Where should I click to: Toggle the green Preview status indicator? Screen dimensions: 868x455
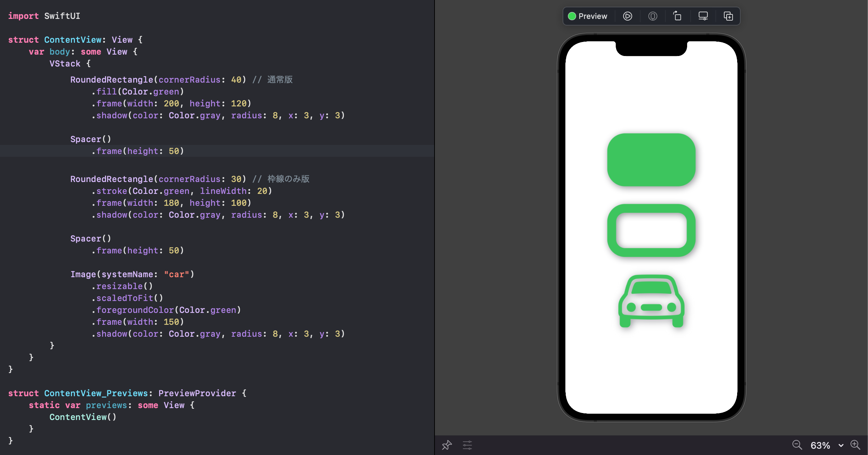(572, 16)
